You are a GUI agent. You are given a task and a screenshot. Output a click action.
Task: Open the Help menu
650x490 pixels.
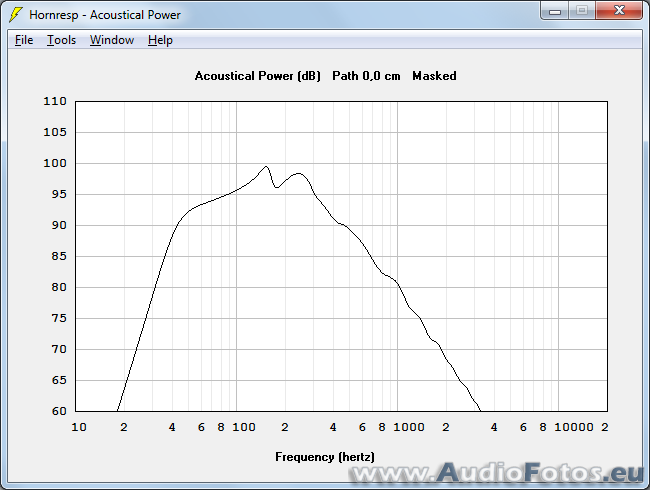pos(160,40)
